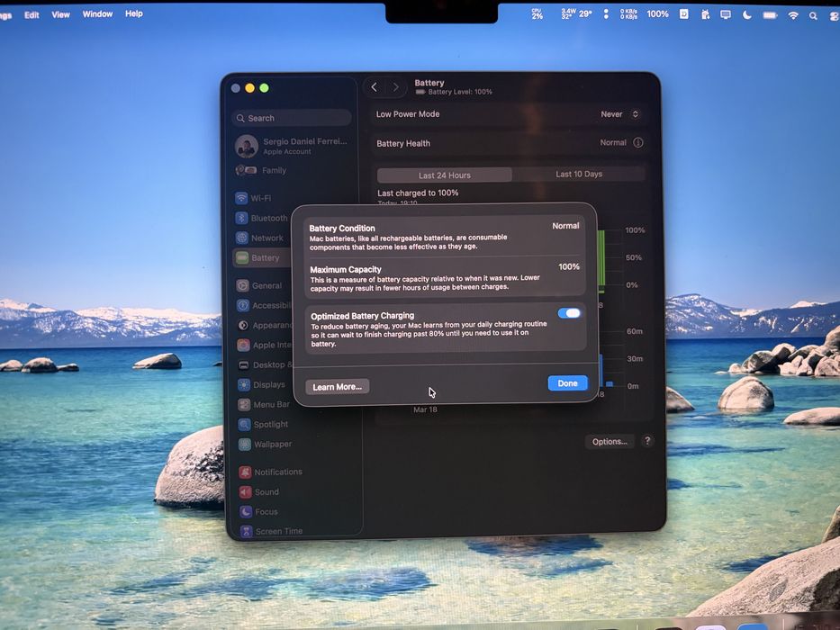Viewport: 840px width, 630px height.
Task: Open the View menu
Action: pyautogui.click(x=60, y=14)
